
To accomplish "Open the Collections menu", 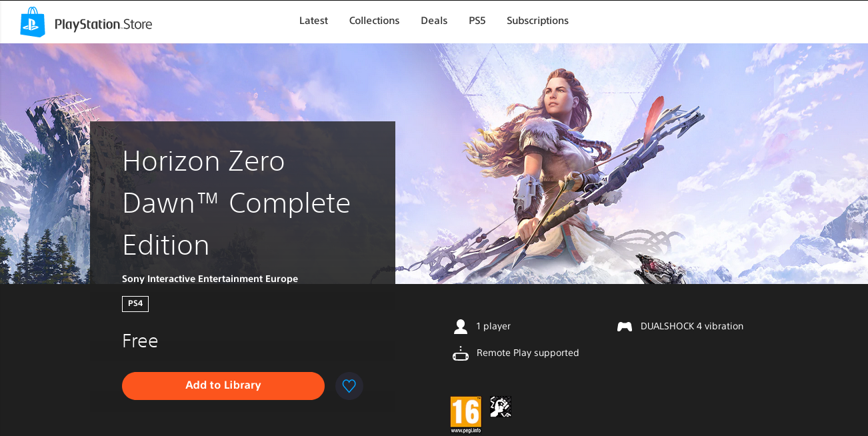I will (x=374, y=21).
